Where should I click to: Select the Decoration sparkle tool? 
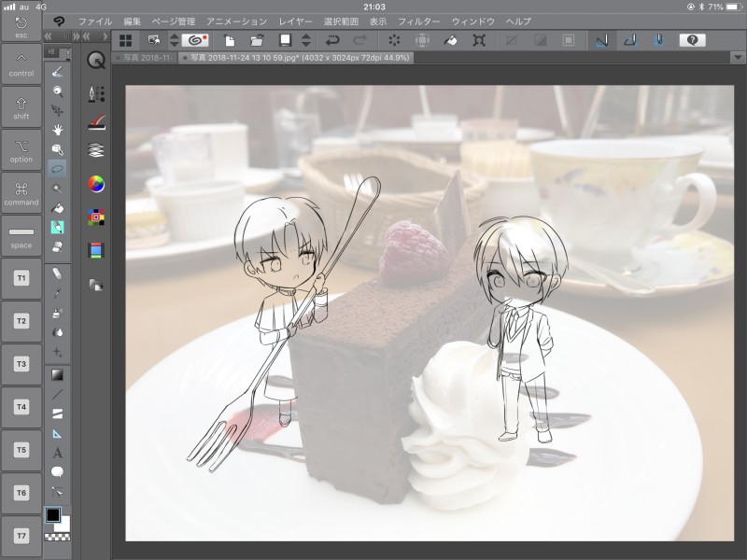58,352
